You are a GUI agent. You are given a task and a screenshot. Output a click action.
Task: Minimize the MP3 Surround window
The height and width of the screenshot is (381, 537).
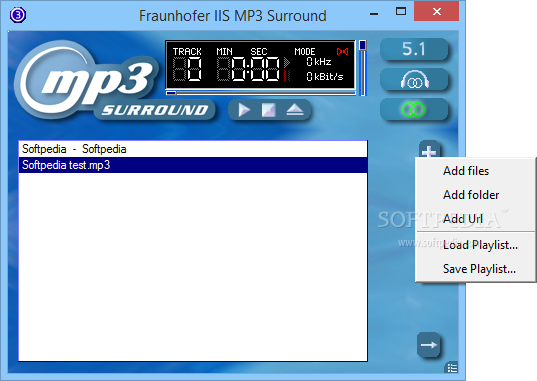[374, 13]
